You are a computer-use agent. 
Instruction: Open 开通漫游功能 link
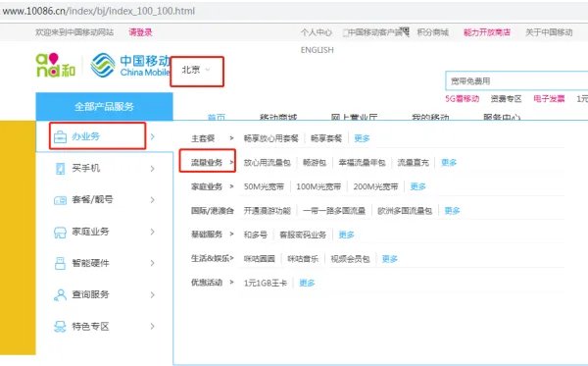click(x=267, y=211)
